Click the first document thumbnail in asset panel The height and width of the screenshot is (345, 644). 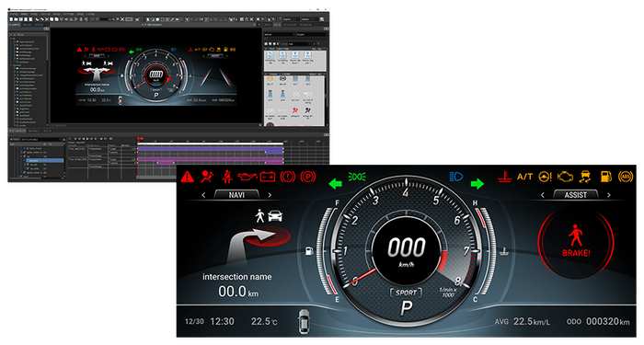pos(270,54)
